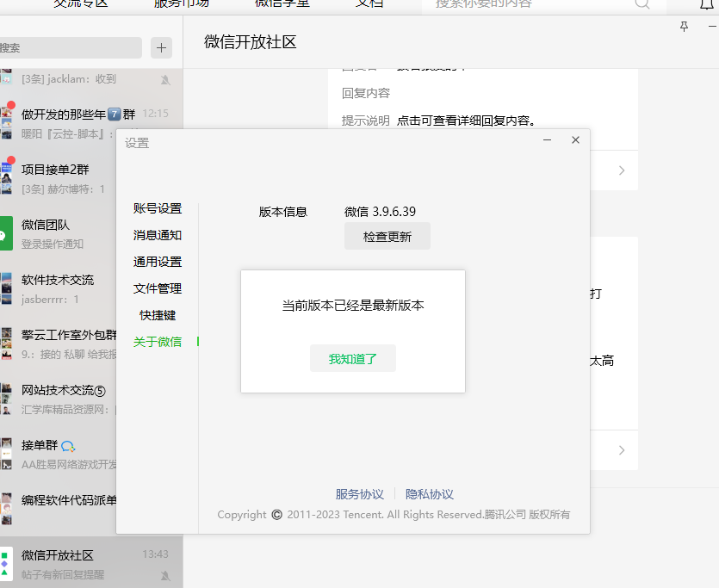Open the 做开发的那些年 group chat
The image size is (719, 588).
[x=91, y=124]
